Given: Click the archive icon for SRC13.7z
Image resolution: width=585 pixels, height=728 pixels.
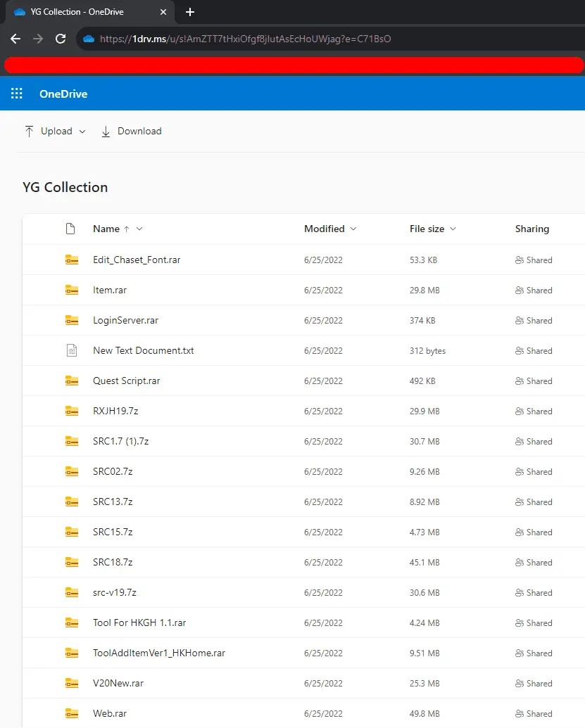Looking at the screenshot, I should click(x=72, y=502).
